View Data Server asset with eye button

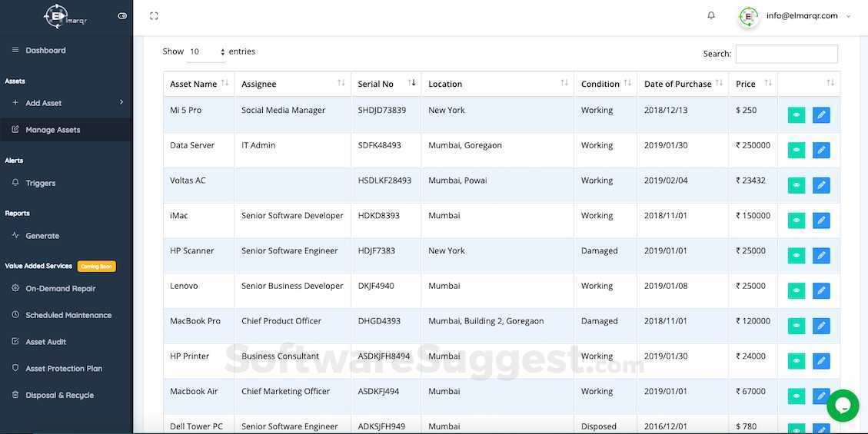coord(796,150)
